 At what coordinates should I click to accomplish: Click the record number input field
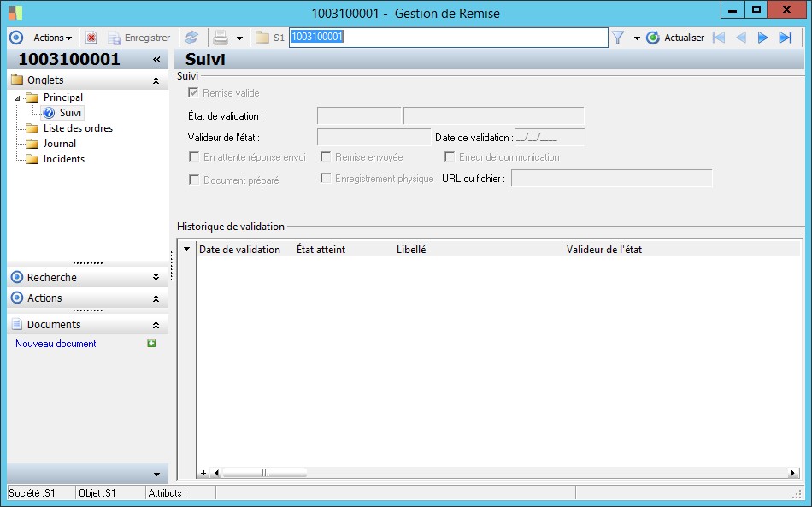click(448, 38)
